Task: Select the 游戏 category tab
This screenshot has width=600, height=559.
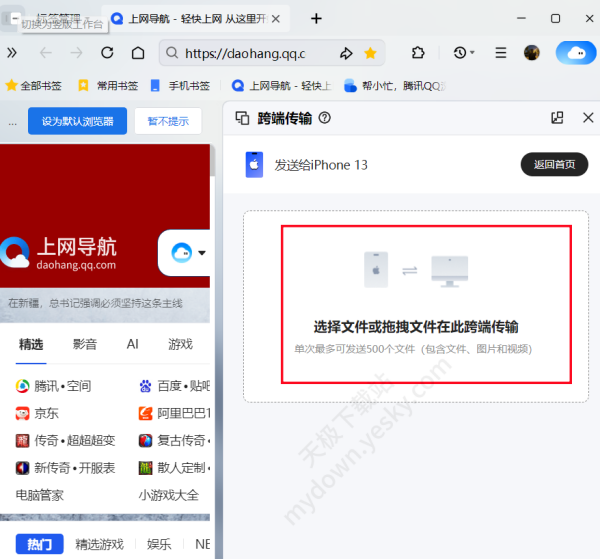Action: point(180,344)
